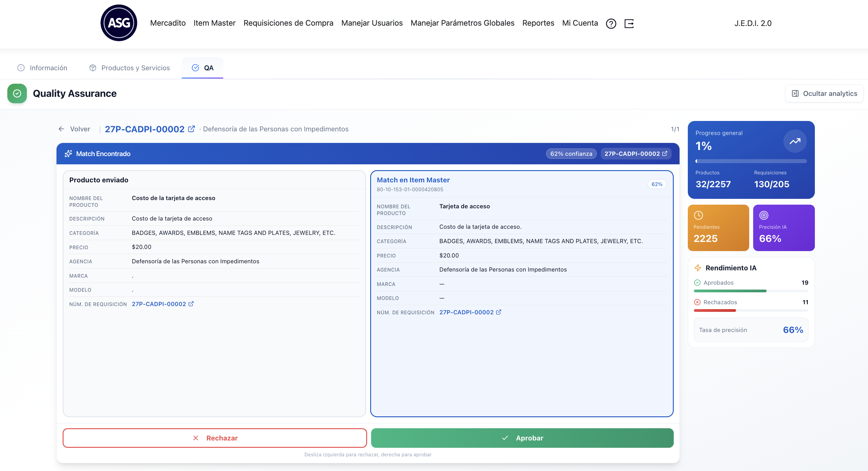This screenshot has width=868, height=471.
Task: Click the sparkle icon beside Match Encontrado
Action: click(x=68, y=154)
